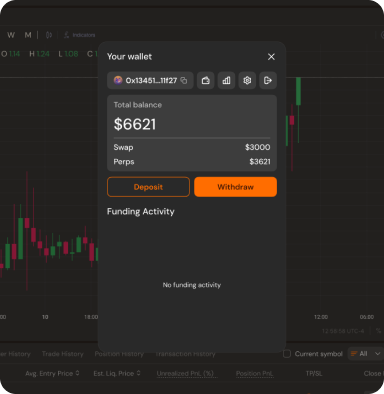Expand the All filter dropdown

(365, 354)
